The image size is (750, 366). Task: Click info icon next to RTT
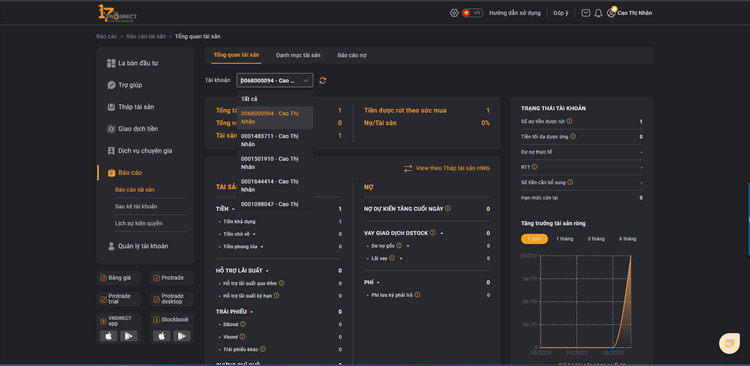(534, 167)
